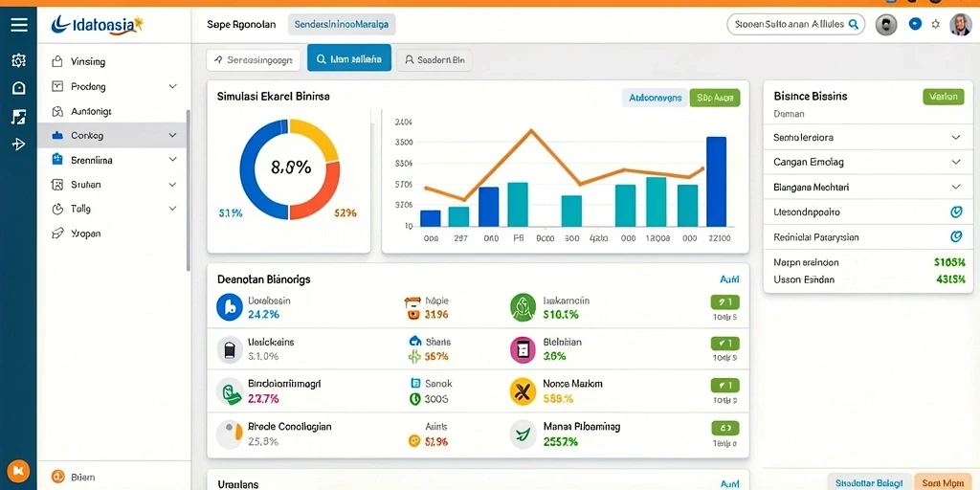Toggle the Redniclal Pataryssian check circle
Viewport: 980px width, 490px height.
coord(956,237)
